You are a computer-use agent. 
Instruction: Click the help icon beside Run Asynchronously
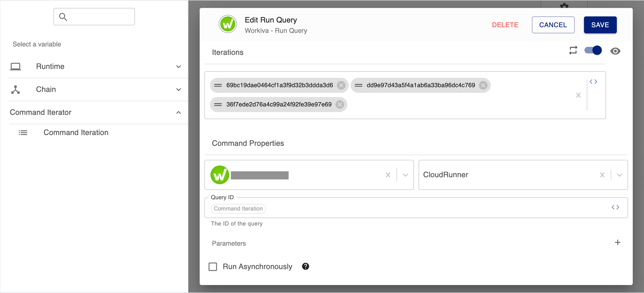pyautogui.click(x=305, y=266)
